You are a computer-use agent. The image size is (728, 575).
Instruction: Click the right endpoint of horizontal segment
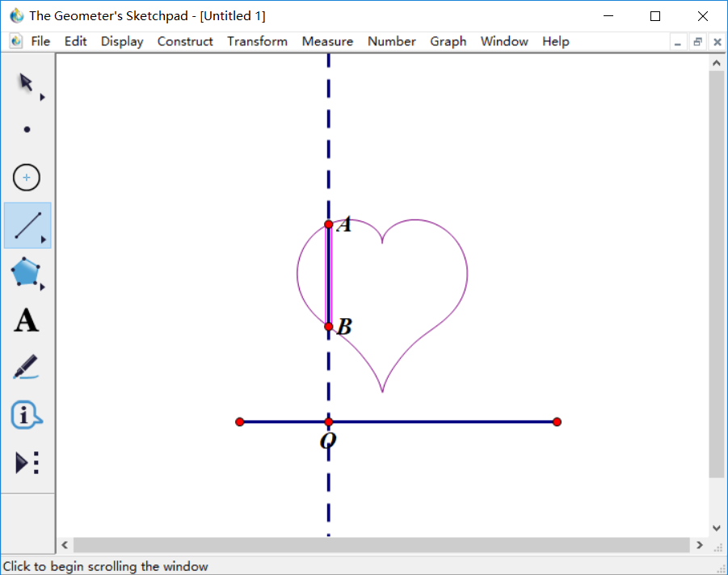coord(557,422)
